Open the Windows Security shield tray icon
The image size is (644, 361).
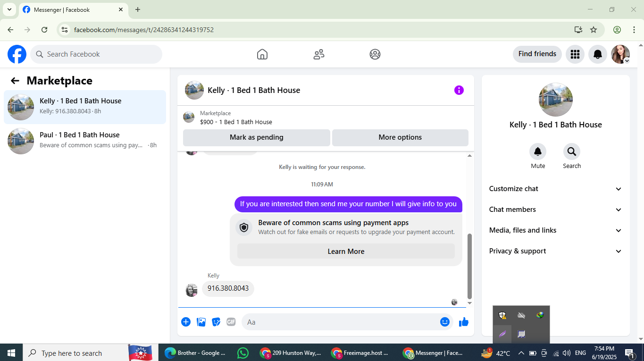pos(502,315)
